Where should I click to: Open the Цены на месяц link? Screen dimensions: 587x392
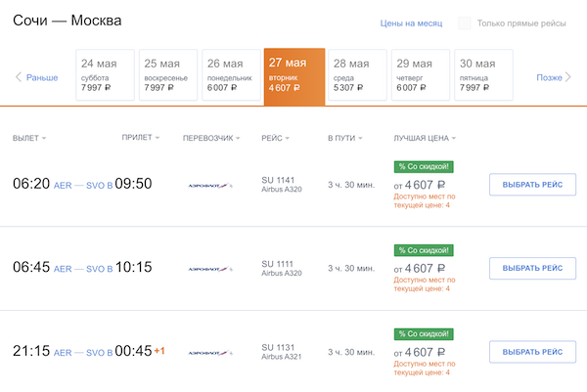point(410,22)
